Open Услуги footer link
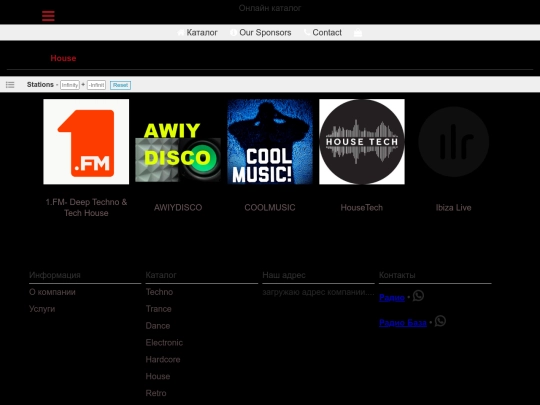Image resolution: width=540 pixels, height=405 pixels. pos(42,309)
